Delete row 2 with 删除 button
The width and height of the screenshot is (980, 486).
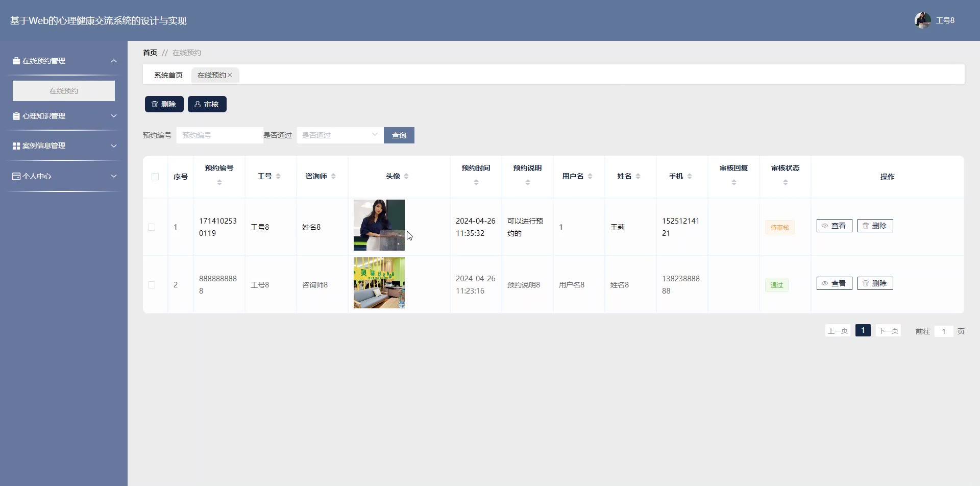[875, 283]
